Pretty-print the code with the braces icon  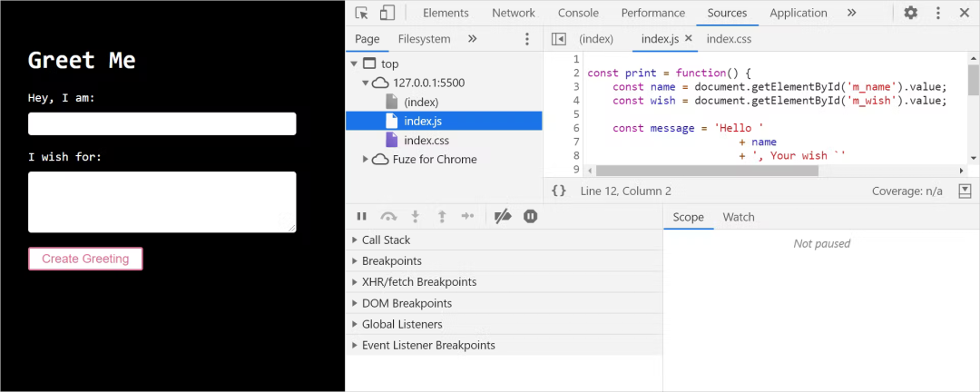click(x=559, y=191)
